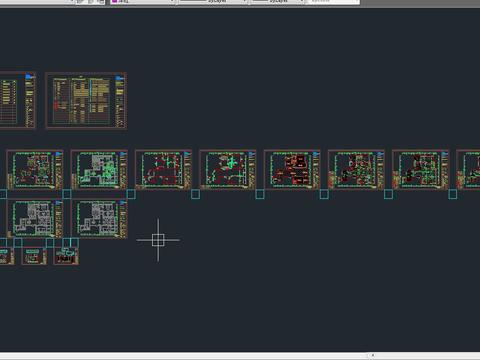
Task: Select the third floor-plan sheet in the middle row
Action: pyautogui.click(x=163, y=170)
